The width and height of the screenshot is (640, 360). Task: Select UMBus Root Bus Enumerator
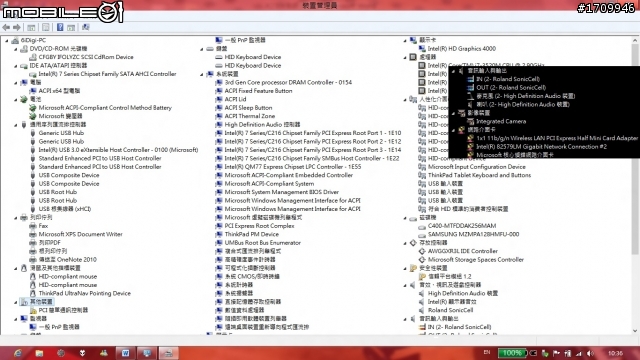[262, 243]
